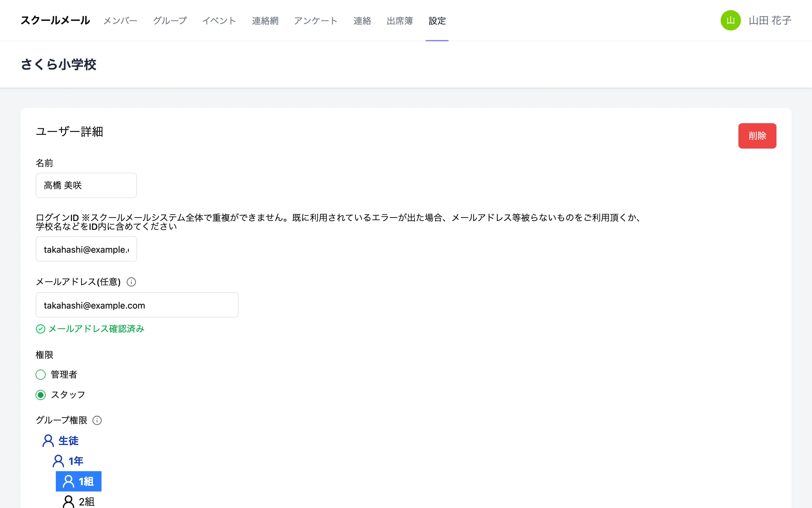Click the person icon next to 生徒

tap(48, 441)
